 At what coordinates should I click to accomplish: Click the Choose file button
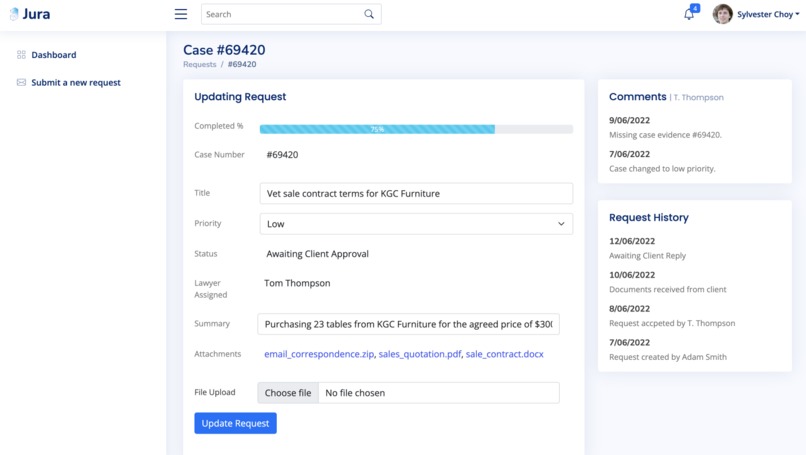tap(288, 393)
